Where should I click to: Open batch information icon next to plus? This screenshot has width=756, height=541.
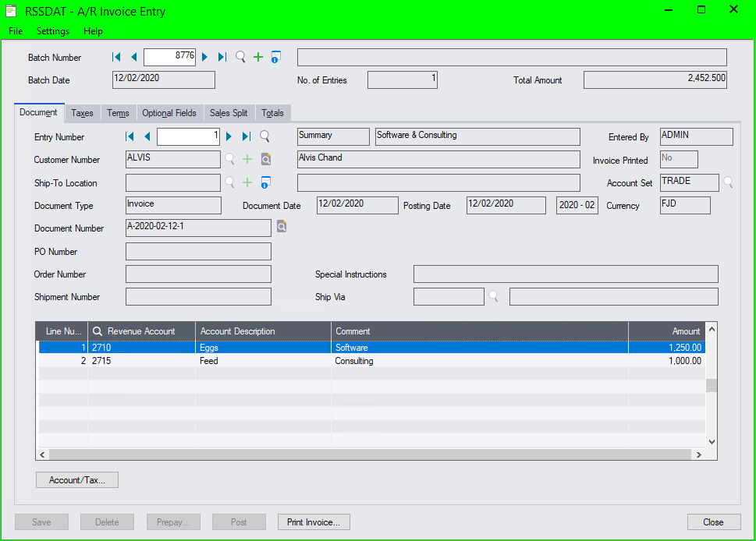(x=275, y=57)
